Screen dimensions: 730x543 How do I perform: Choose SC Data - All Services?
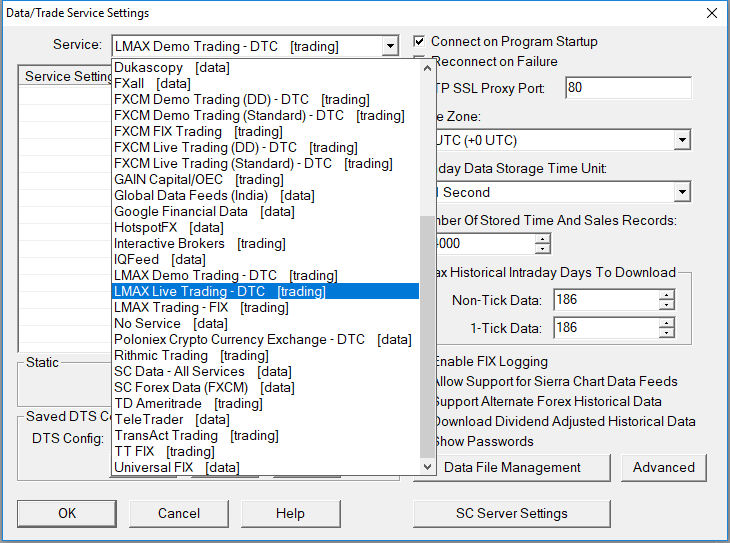[265, 371]
